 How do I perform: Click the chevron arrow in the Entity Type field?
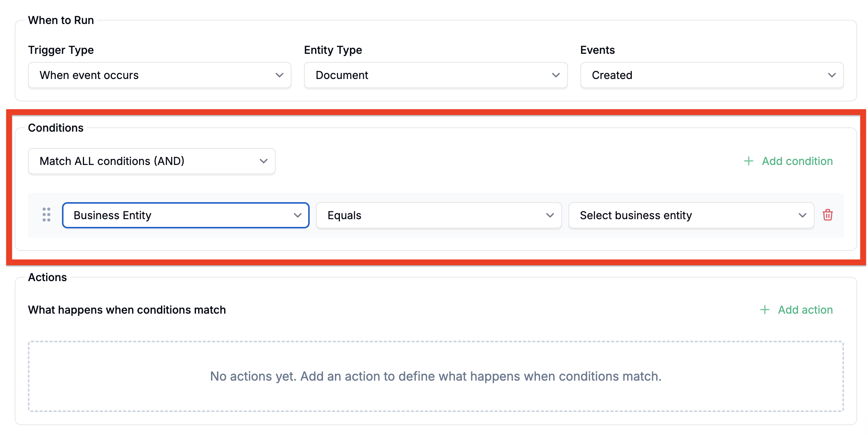pyautogui.click(x=556, y=75)
